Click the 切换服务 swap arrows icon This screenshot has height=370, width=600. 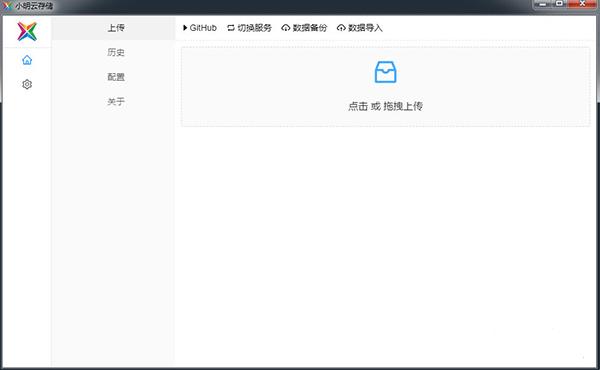pyautogui.click(x=231, y=28)
